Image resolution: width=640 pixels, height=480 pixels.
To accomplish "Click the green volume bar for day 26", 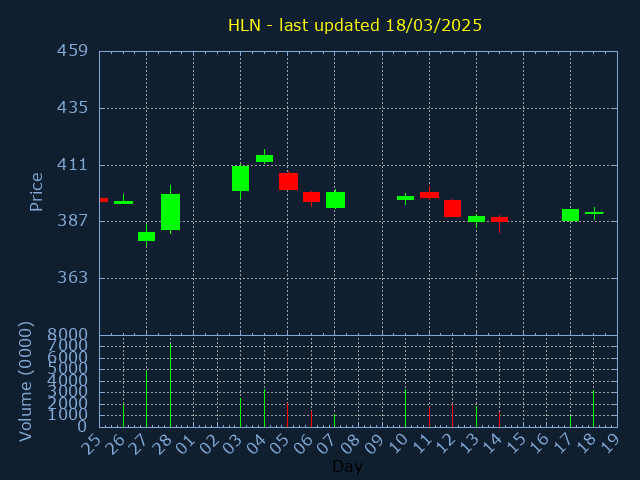I will coord(123,415).
